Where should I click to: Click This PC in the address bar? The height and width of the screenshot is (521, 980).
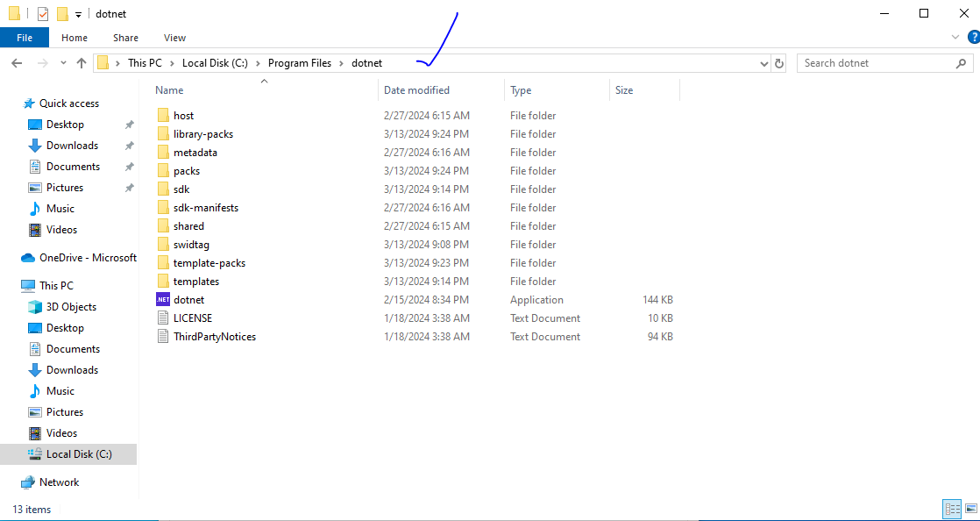(145, 63)
